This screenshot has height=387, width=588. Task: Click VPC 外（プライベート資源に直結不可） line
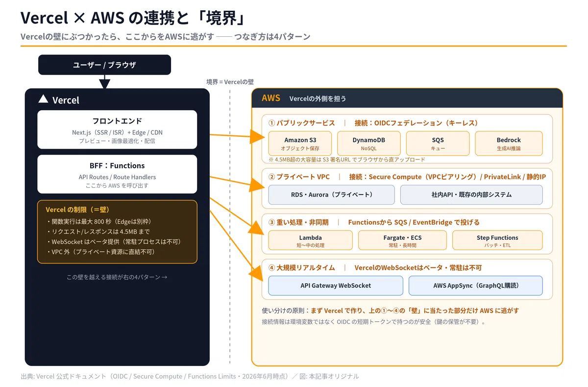tap(100, 252)
